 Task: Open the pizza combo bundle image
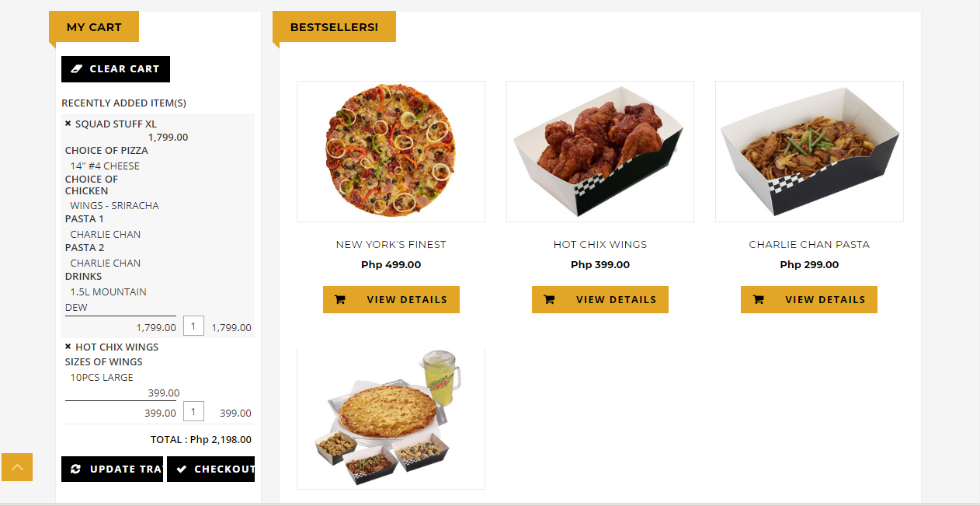[391, 418]
